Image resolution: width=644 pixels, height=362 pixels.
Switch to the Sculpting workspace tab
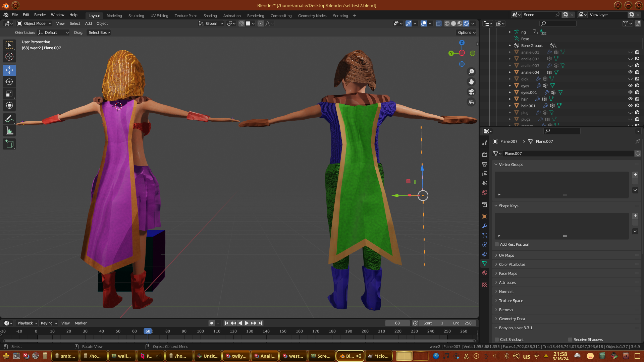click(136, 16)
